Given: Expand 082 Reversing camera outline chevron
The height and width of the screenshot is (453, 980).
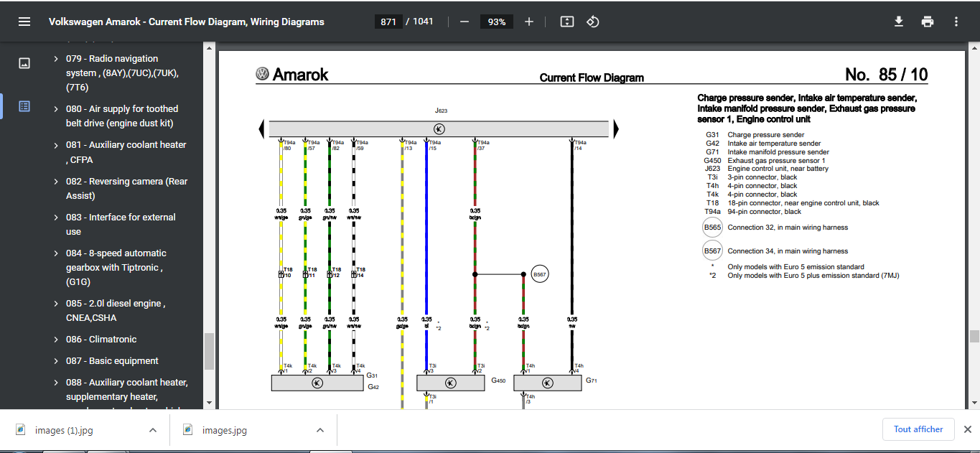Looking at the screenshot, I should pos(56,181).
